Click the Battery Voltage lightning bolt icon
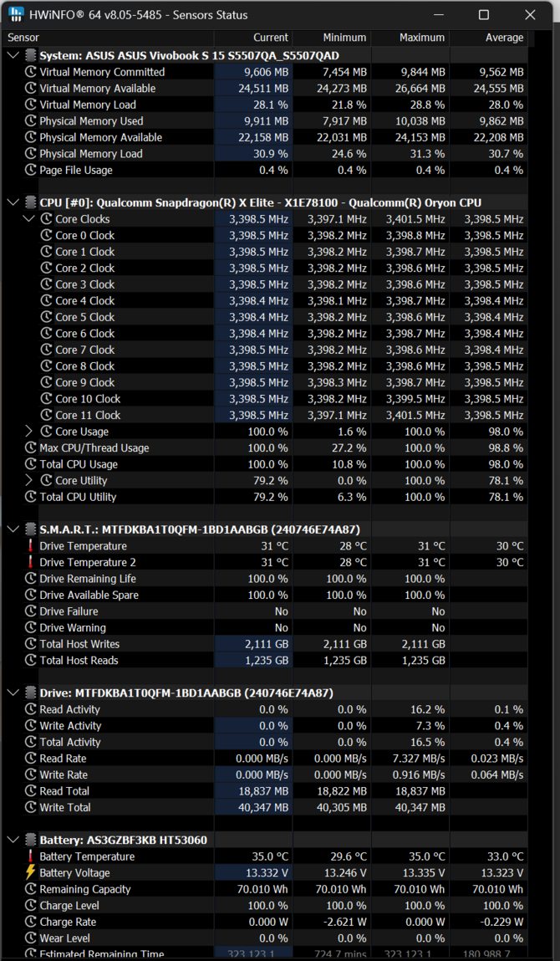560x961 pixels. tap(31, 872)
